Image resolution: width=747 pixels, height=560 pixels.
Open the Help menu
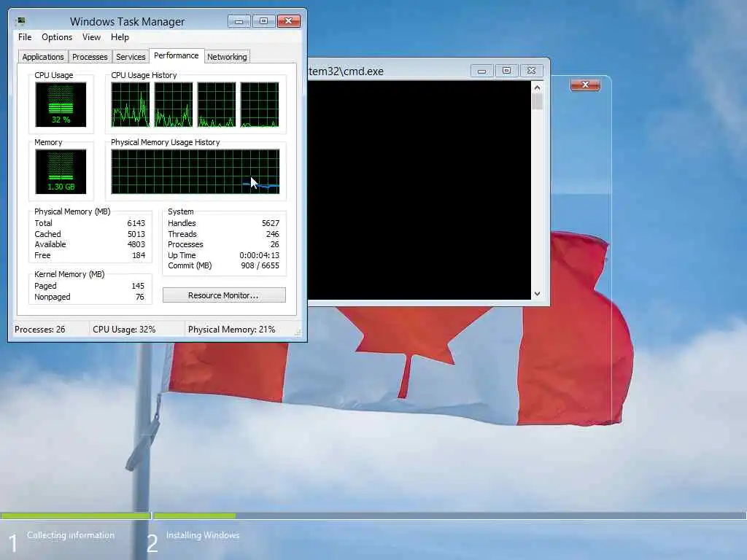click(120, 37)
